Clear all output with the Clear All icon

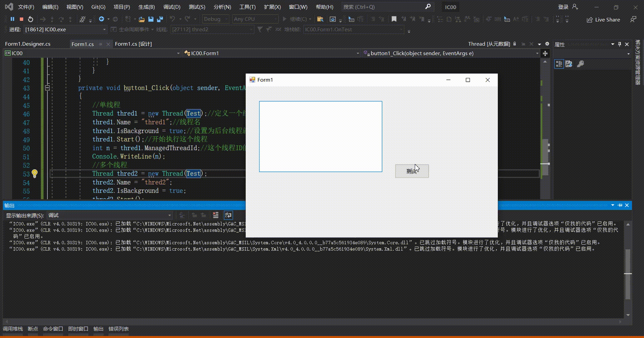pos(216,215)
